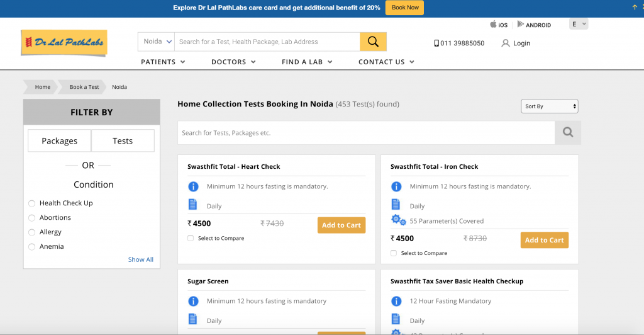
Task: Expand the PATIENTS menu
Action: (x=163, y=62)
